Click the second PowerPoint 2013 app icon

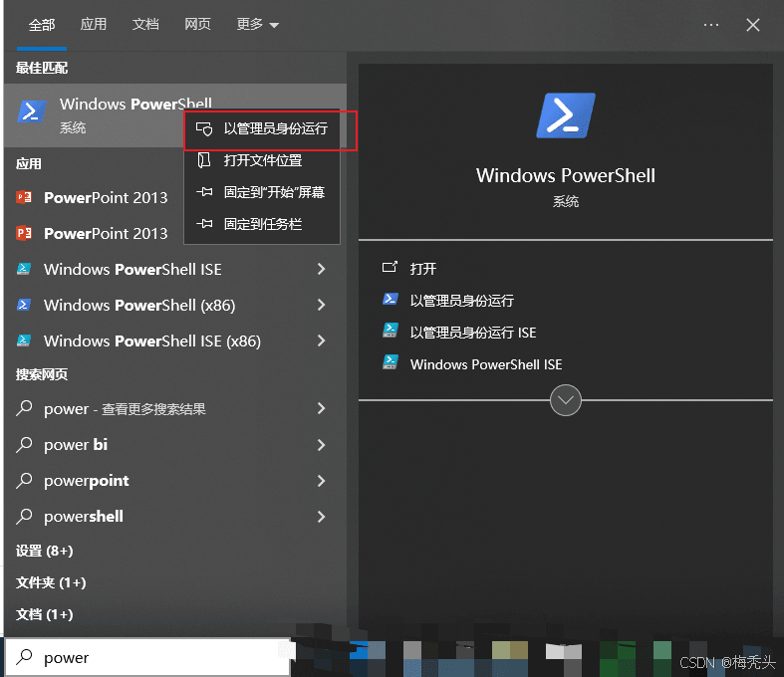click(x=24, y=233)
